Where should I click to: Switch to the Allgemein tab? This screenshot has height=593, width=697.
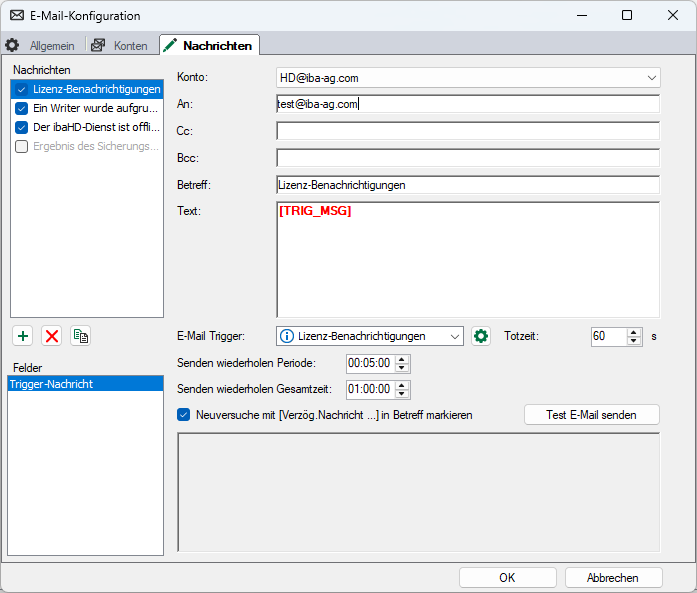[x=42, y=46]
